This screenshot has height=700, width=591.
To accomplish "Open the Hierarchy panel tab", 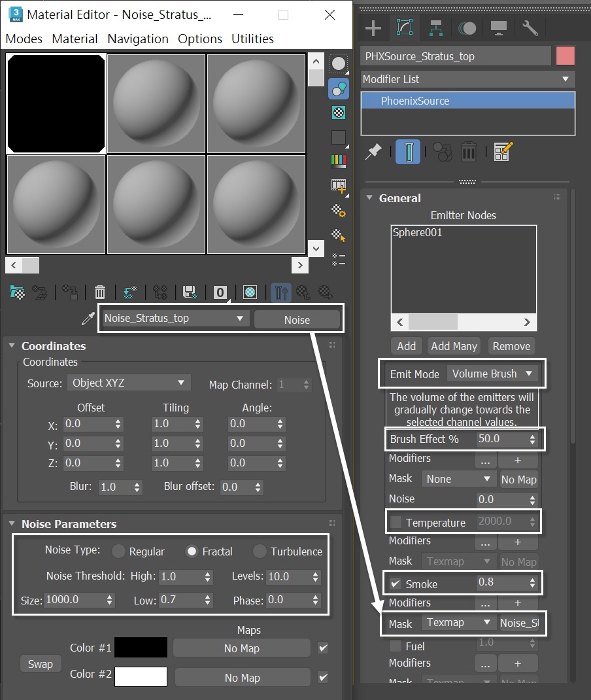I will point(436,28).
